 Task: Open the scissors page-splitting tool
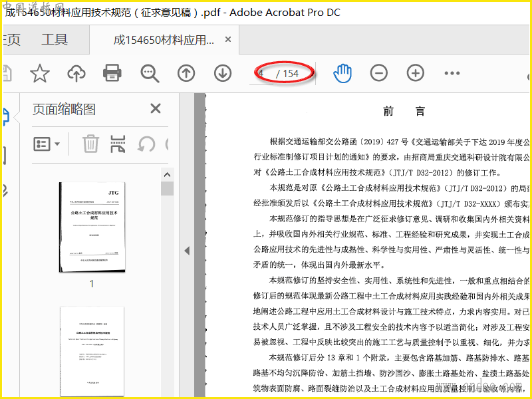pos(118,144)
